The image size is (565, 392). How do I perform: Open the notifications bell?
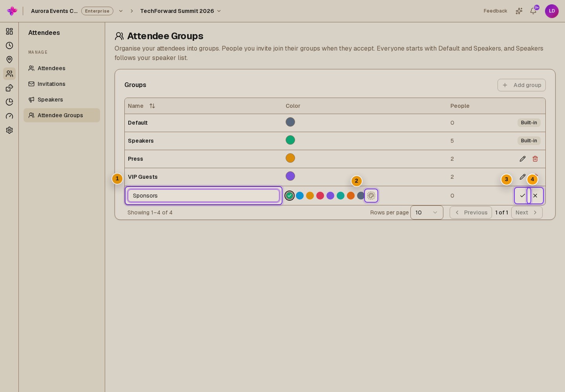(533, 11)
